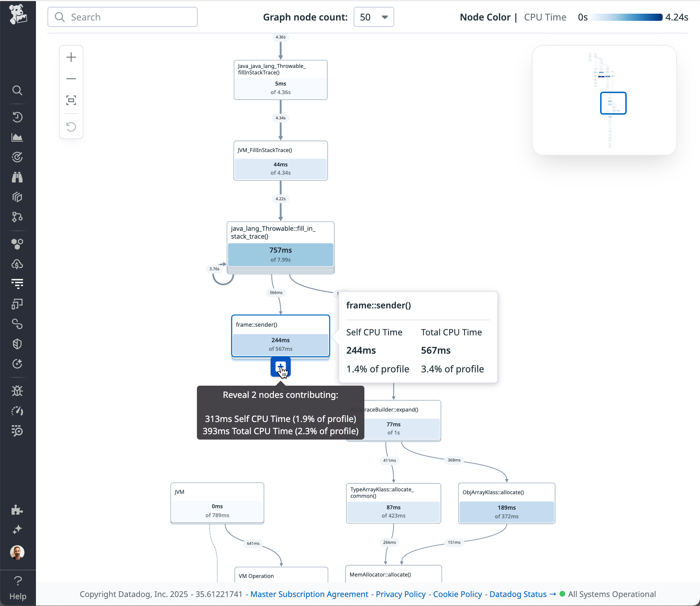Click the Bits AI sparkles icon

click(18, 529)
